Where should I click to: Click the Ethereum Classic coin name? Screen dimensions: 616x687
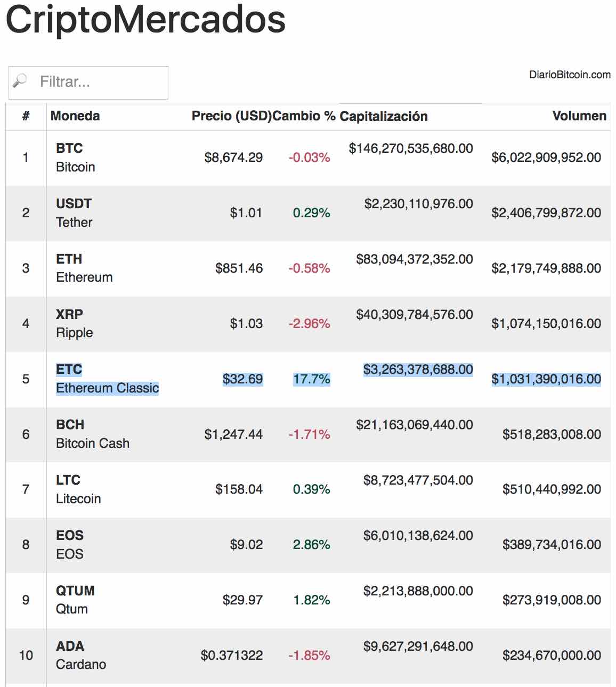click(x=108, y=388)
